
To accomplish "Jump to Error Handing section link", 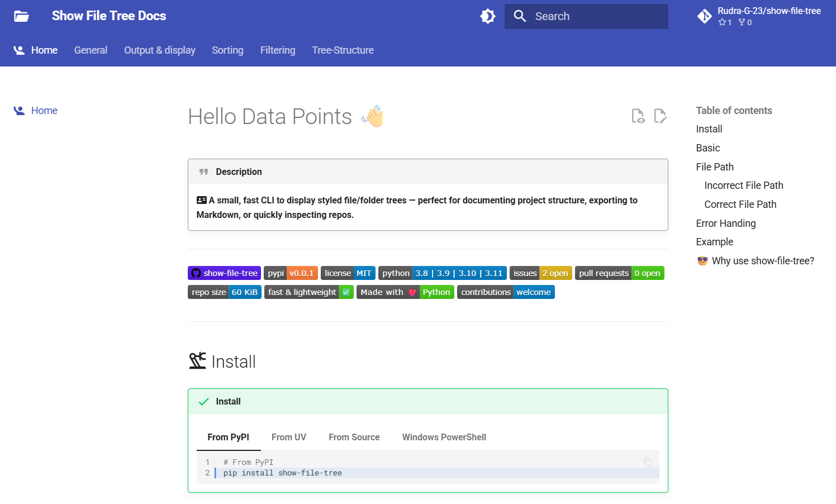I will coord(725,224).
